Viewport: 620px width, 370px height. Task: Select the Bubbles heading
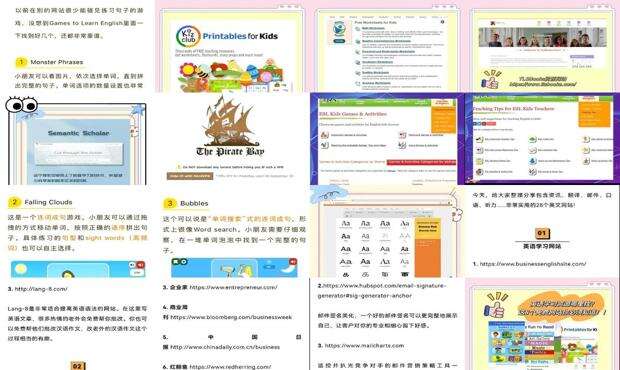pyautogui.click(x=194, y=203)
